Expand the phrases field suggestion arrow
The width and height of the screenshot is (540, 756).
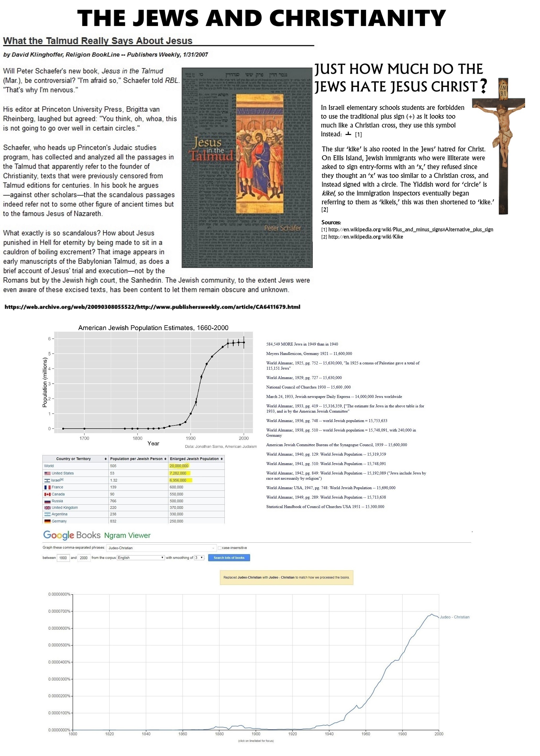213,548
